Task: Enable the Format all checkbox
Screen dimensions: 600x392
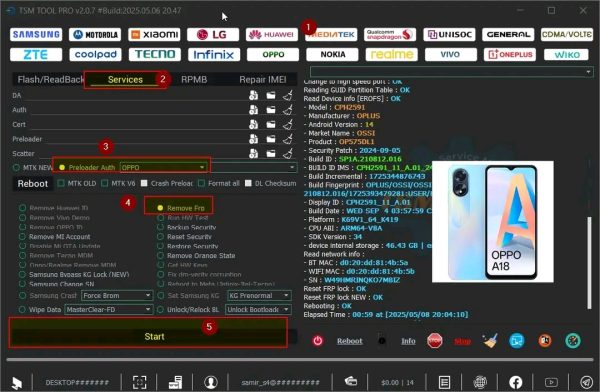Action: click(202, 183)
